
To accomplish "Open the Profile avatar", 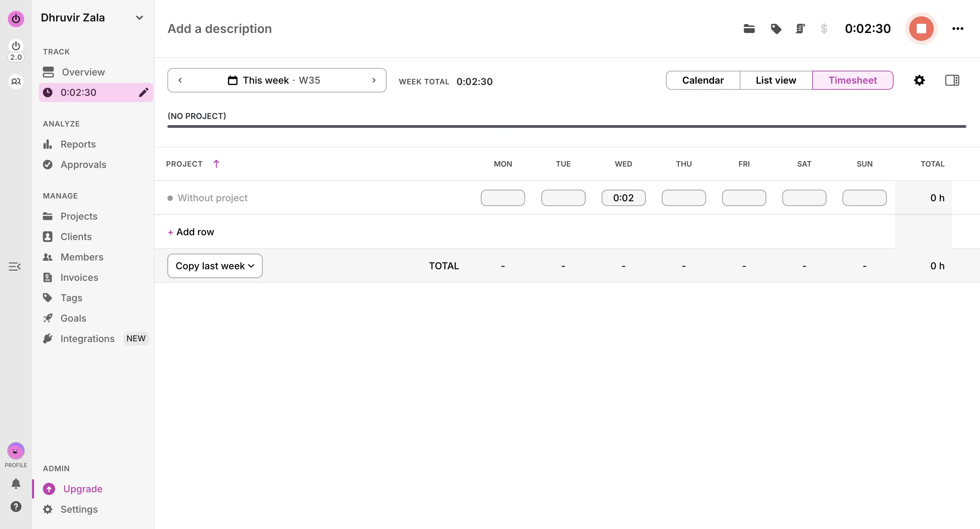I will pos(16,451).
